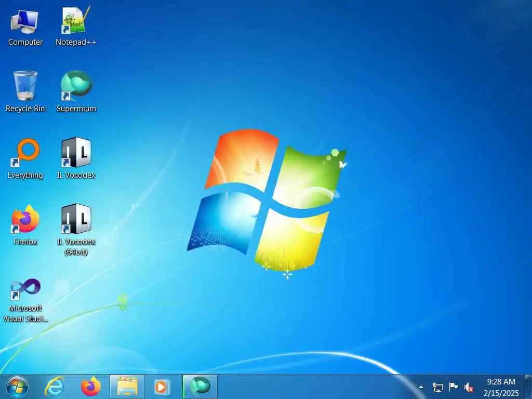This screenshot has width=532, height=399.
Task: Select the Everything search shortcut
Action: (x=25, y=159)
